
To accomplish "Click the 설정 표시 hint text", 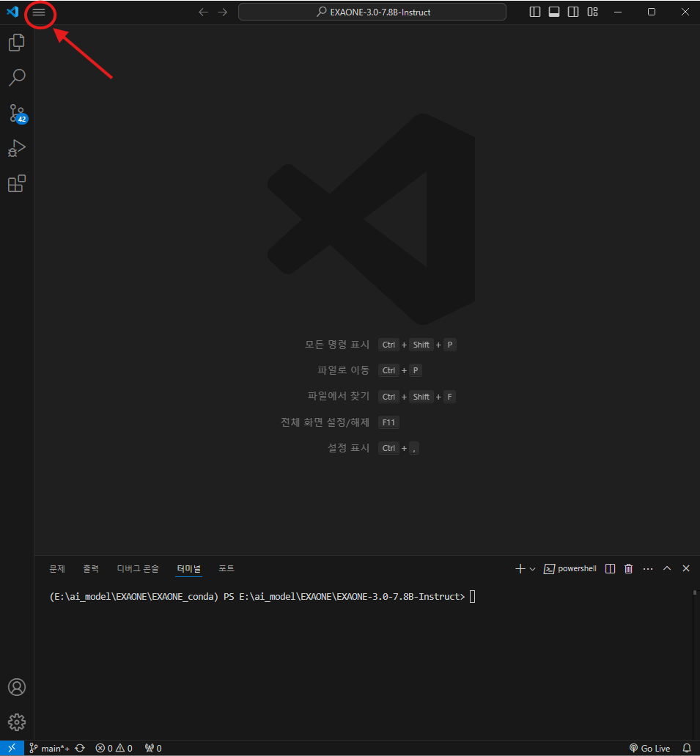I will pos(349,448).
